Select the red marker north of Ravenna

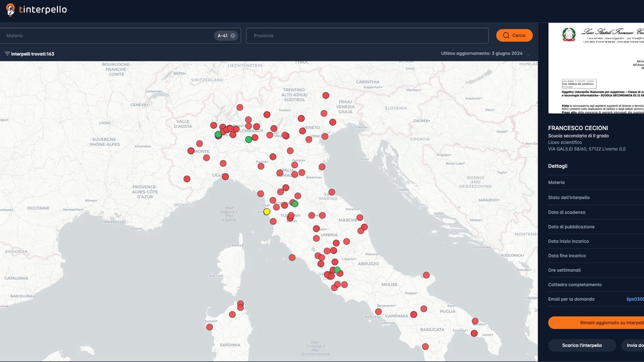click(322, 167)
